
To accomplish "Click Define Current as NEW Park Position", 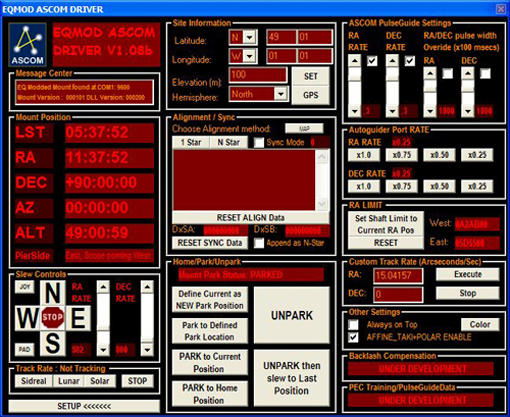I will [x=210, y=300].
